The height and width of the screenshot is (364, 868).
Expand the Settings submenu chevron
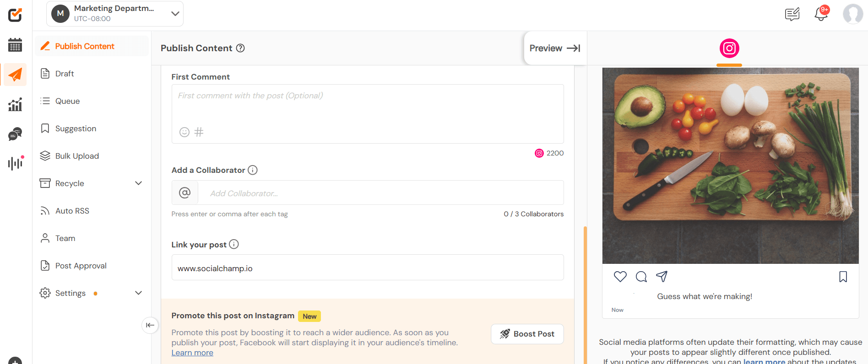click(x=139, y=293)
